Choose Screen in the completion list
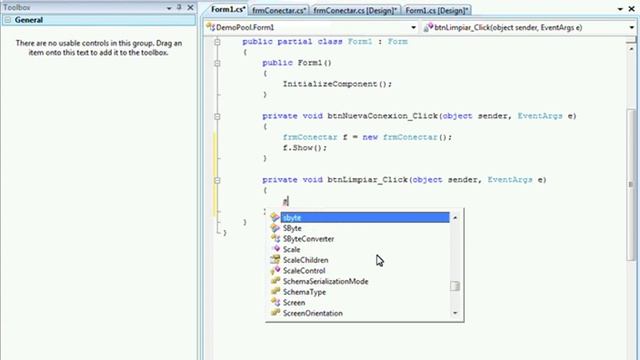Image resolution: width=640 pixels, height=360 pixels. point(294,302)
